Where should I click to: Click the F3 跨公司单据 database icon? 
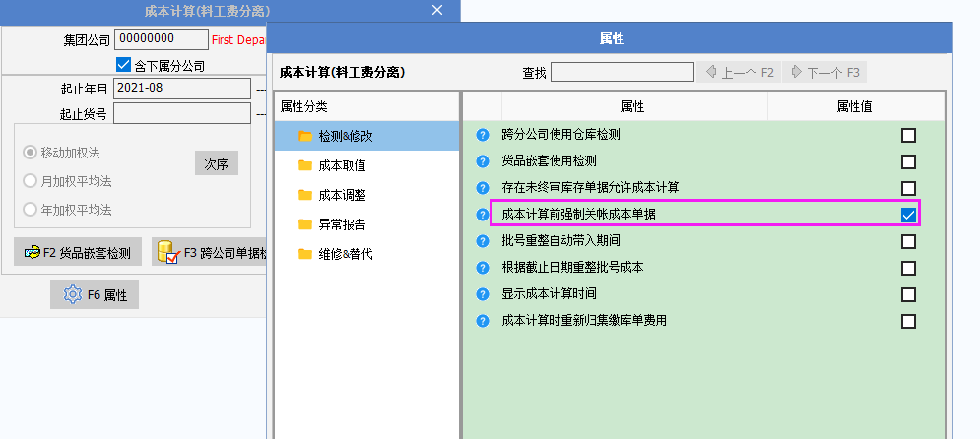coord(168,252)
